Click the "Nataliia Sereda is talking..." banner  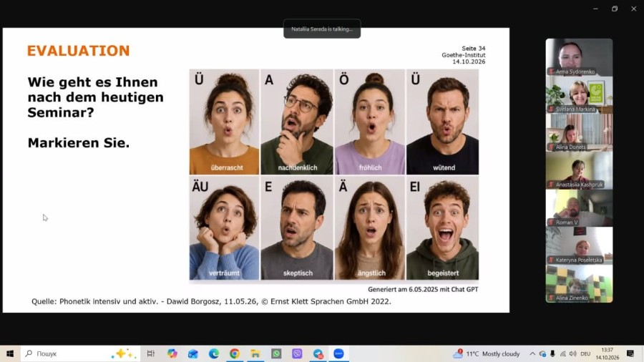click(x=322, y=29)
